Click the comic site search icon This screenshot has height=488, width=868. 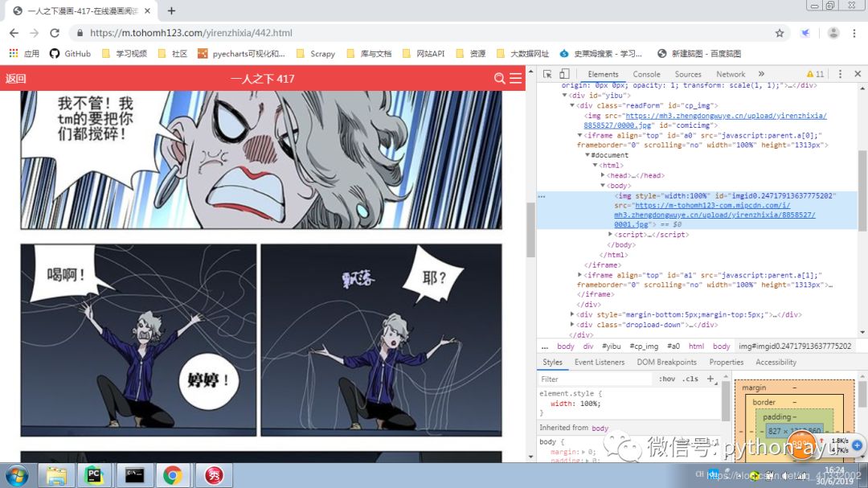click(499, 79)
